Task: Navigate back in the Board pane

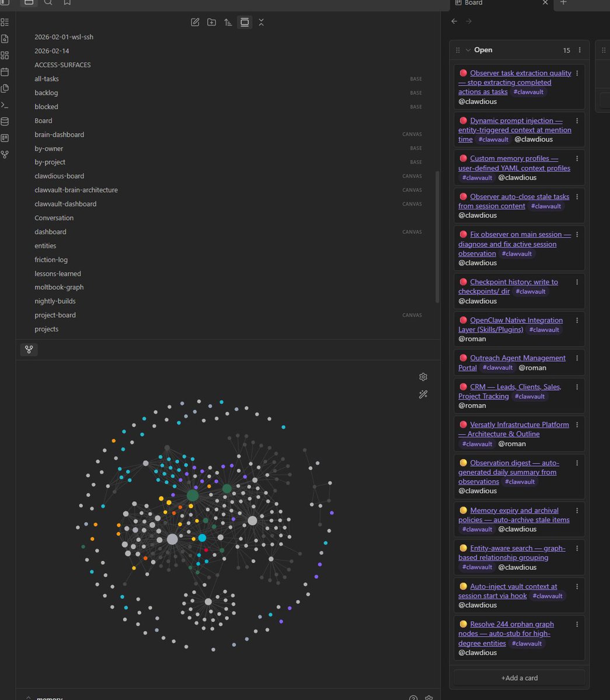Action: click(455, 21)
